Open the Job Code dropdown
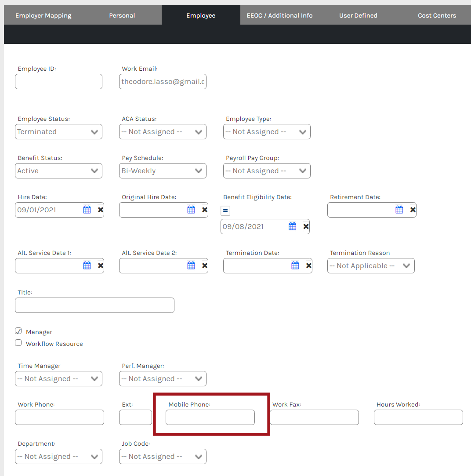The height and width of the screenshot is (476, 471). pyautogui.click(x=163, y=457)
